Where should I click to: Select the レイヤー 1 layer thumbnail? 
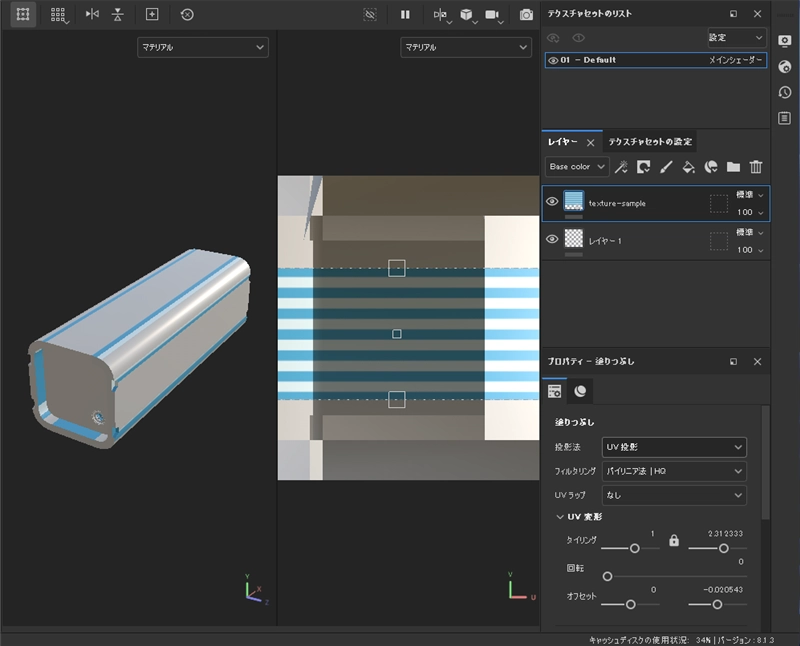point(573,238)
